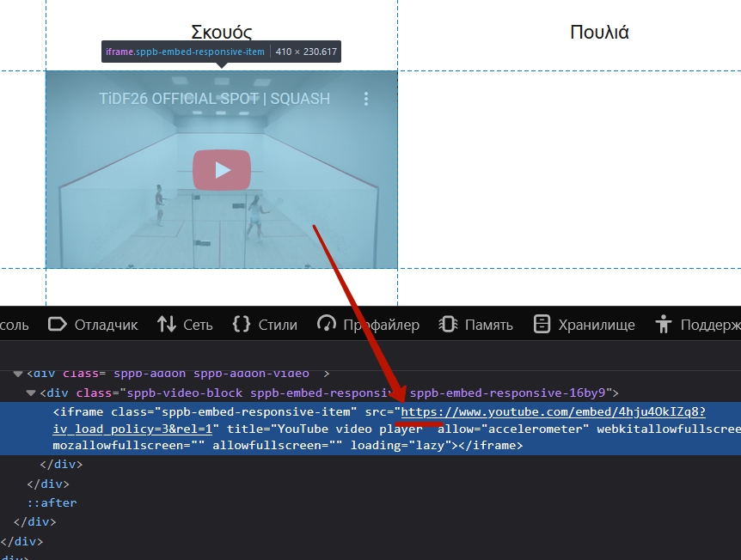This screenshot has height=560, width=741.
Task: Click the video title TiDF26 OFFICIAL SPOT
Action: point(214,99)
